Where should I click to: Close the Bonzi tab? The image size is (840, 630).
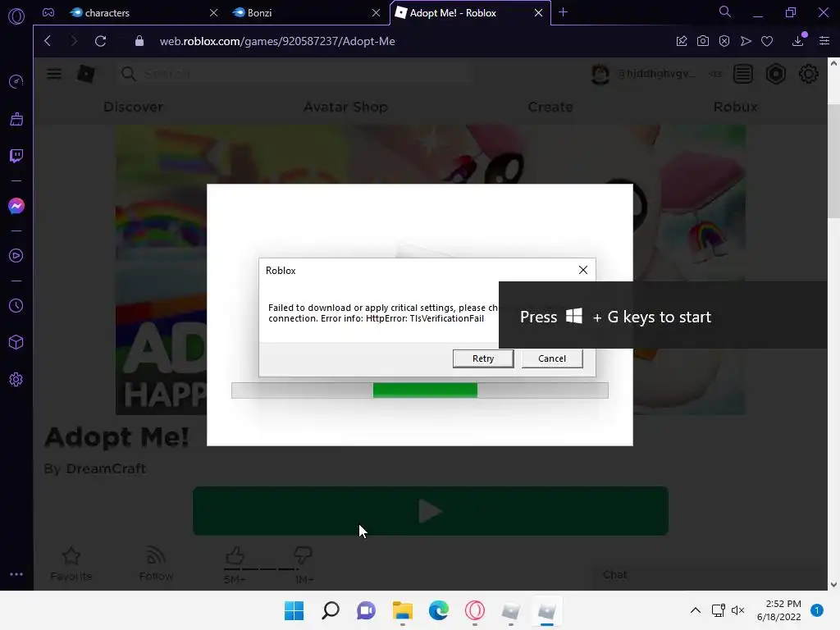click(376, 13)
